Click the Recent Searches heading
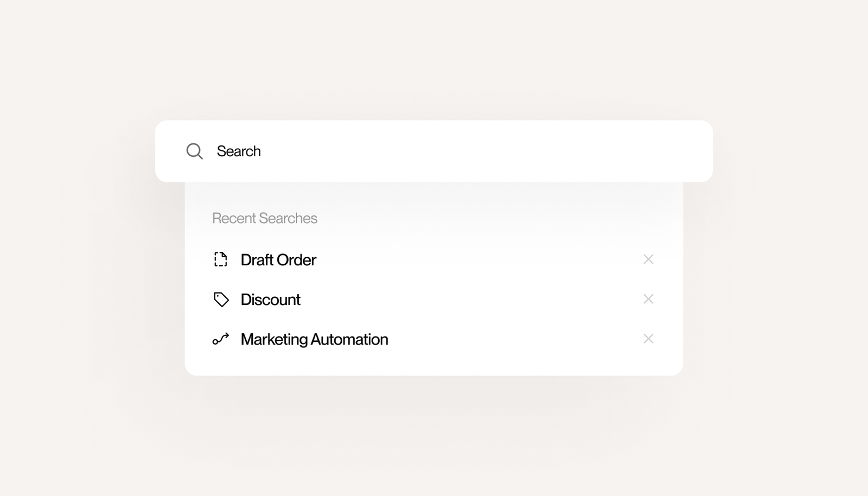868x496 pixels. pyautogui.click(x=265, y=218)
